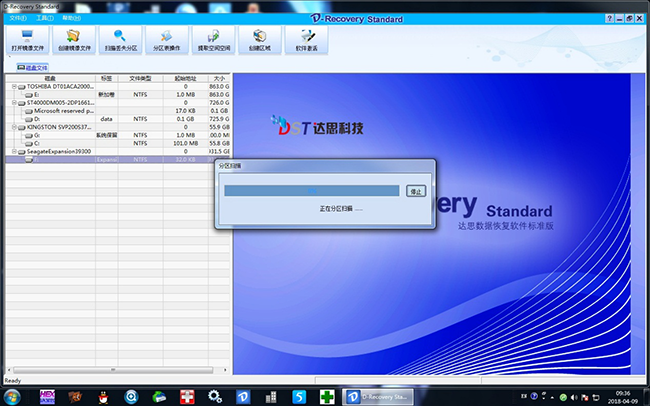Select the TOSHIBA DT01ACA2000 disk icon
The height and width of the screenshot is (406, 650).
click(22, 87)
